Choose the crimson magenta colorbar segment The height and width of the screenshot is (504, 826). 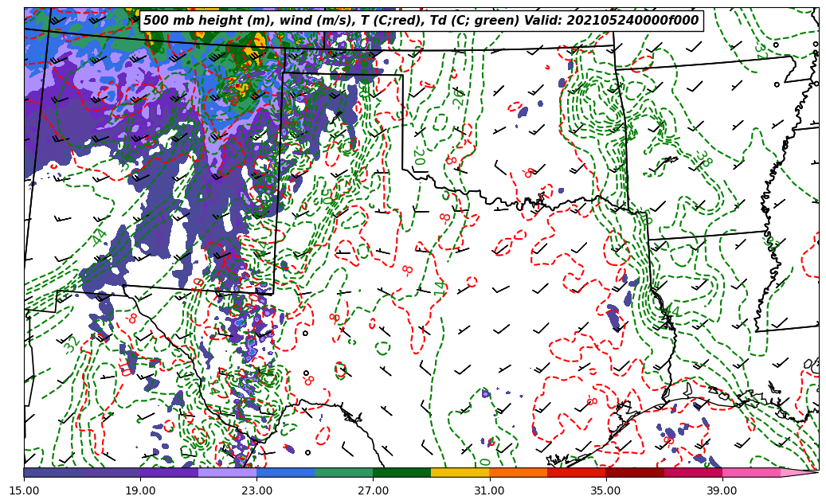pyautogui.click(x=692, y=472)
